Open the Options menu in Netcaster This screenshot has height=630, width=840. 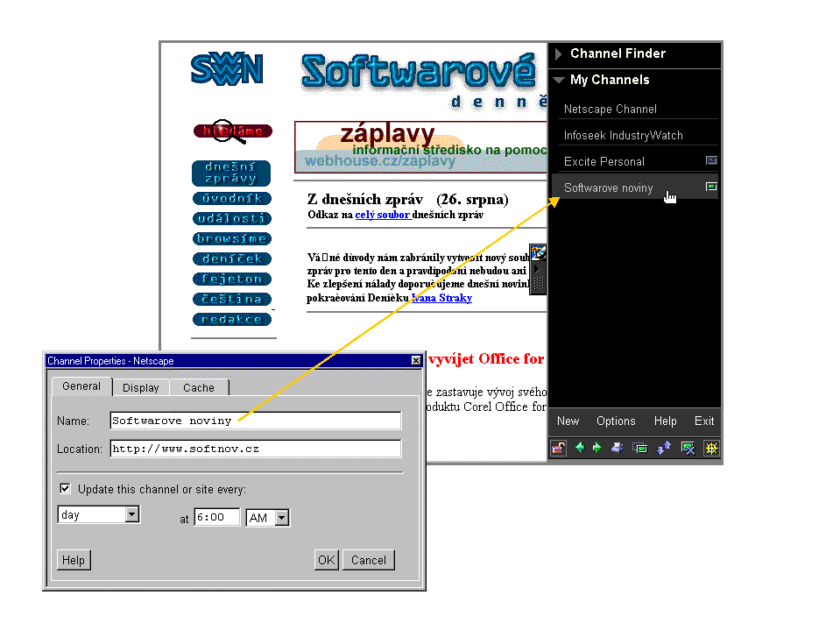[616, 421]
